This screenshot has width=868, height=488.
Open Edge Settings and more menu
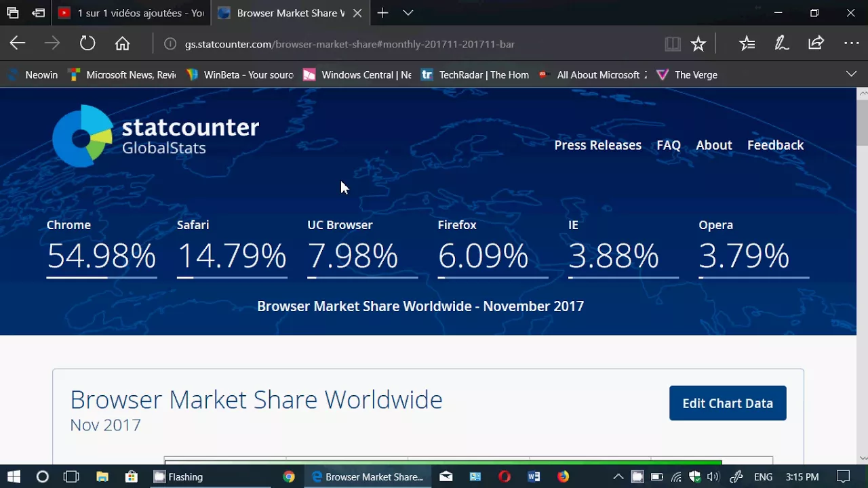(x=852, y=44)
